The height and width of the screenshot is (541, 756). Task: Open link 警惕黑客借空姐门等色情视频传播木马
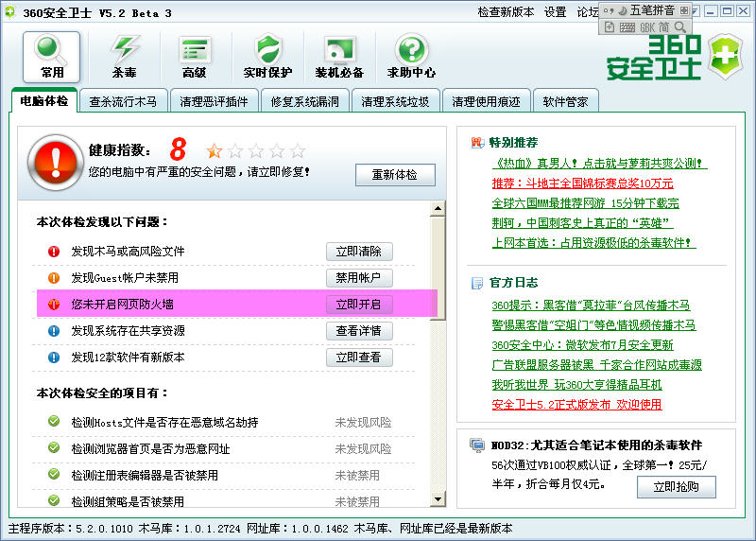click(x=594, y=325)
